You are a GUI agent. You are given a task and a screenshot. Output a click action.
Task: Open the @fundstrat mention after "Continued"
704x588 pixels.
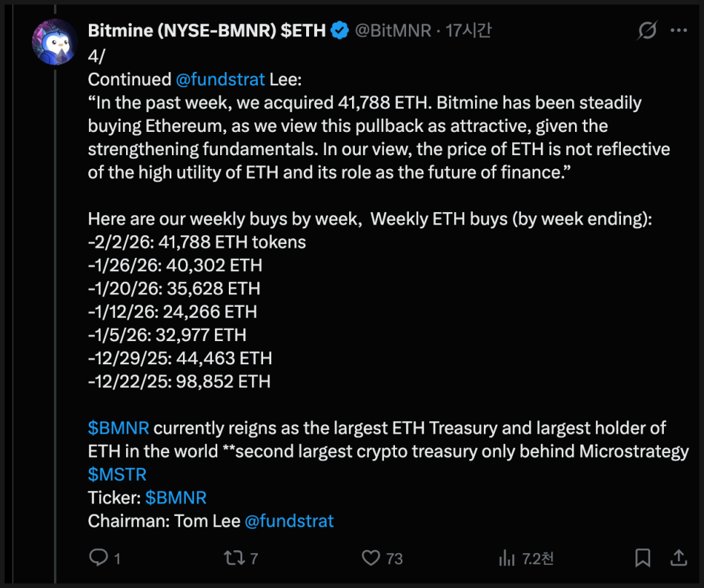[x=219, y=79]
